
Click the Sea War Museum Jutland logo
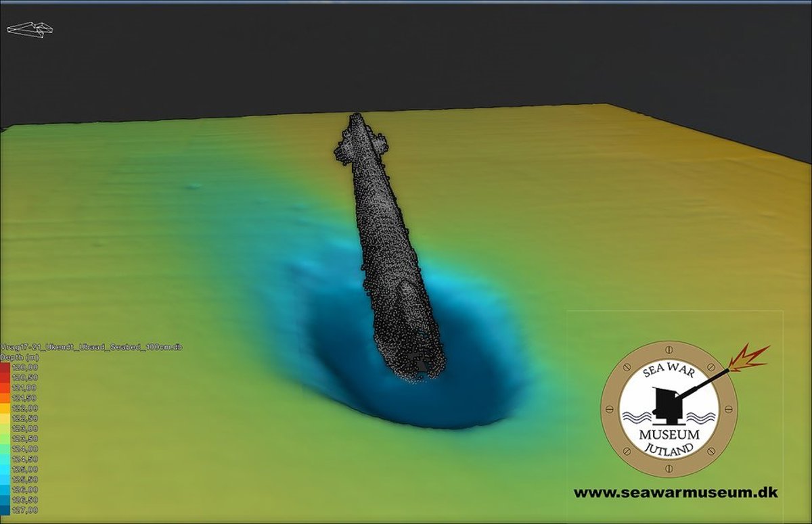(669, 408)
